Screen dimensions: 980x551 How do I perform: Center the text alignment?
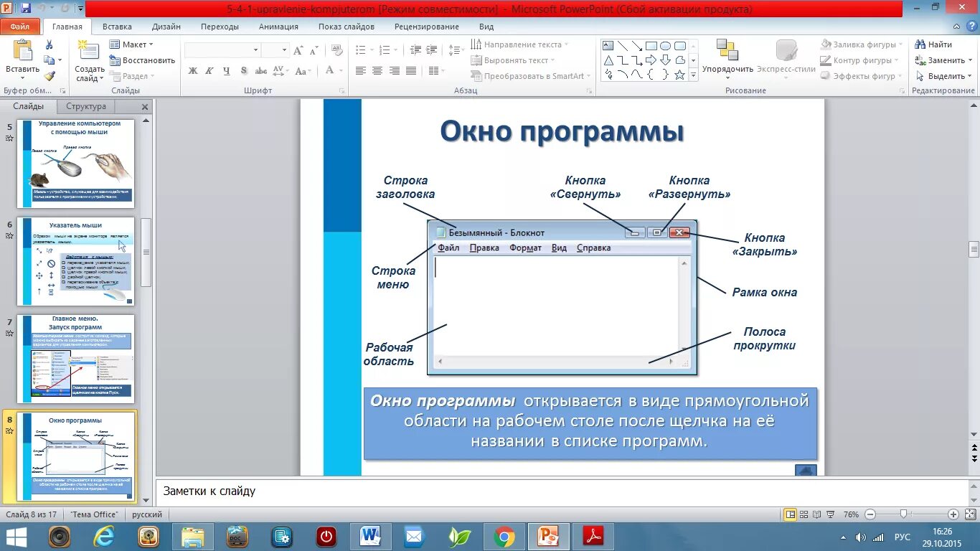coord(377,70)
